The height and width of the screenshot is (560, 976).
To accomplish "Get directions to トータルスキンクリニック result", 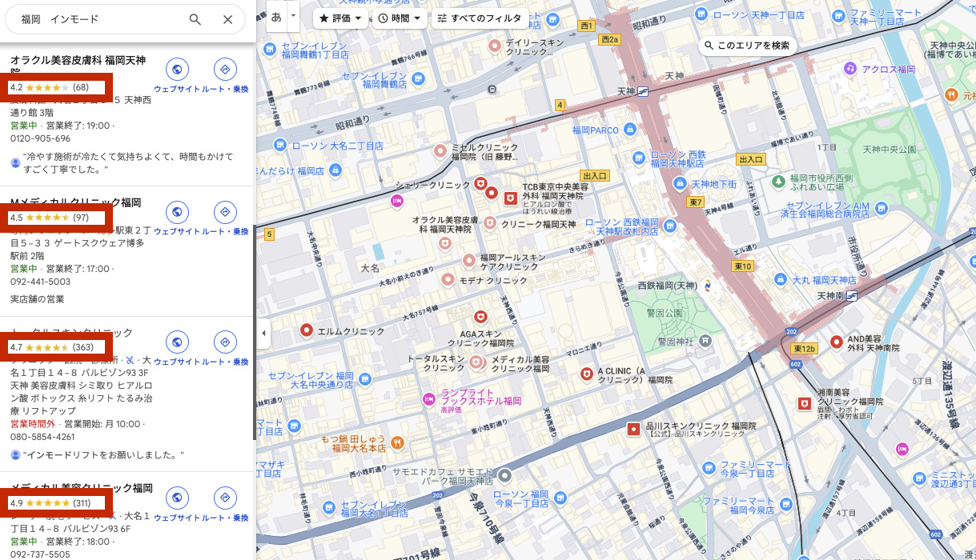I will pyautogui.click(x=225, y=342).
